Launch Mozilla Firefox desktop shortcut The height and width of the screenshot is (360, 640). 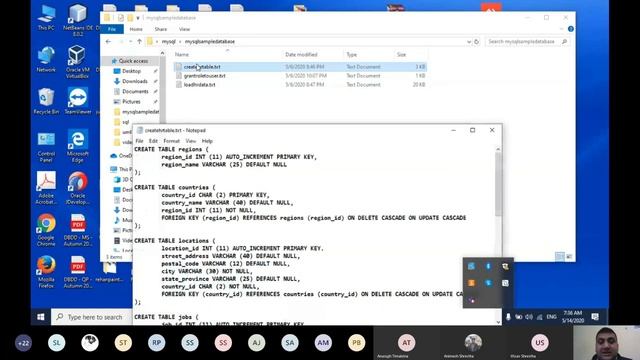[x=46, y=272]
